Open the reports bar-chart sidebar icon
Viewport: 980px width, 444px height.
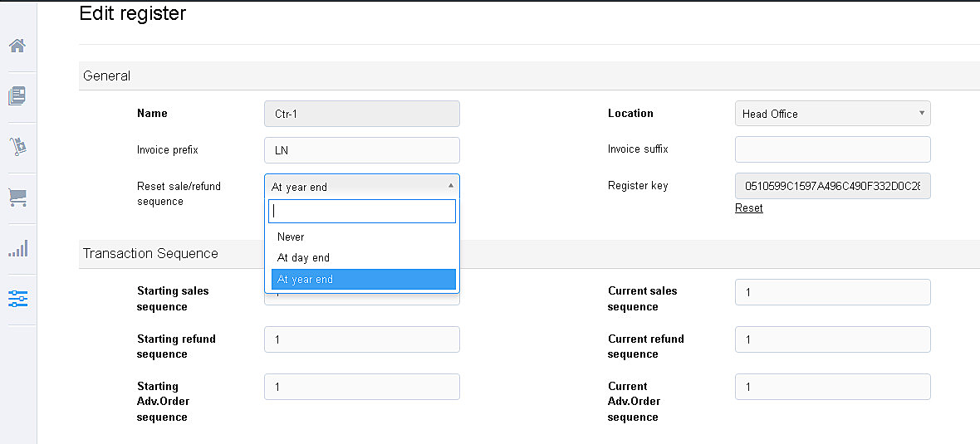17,248
